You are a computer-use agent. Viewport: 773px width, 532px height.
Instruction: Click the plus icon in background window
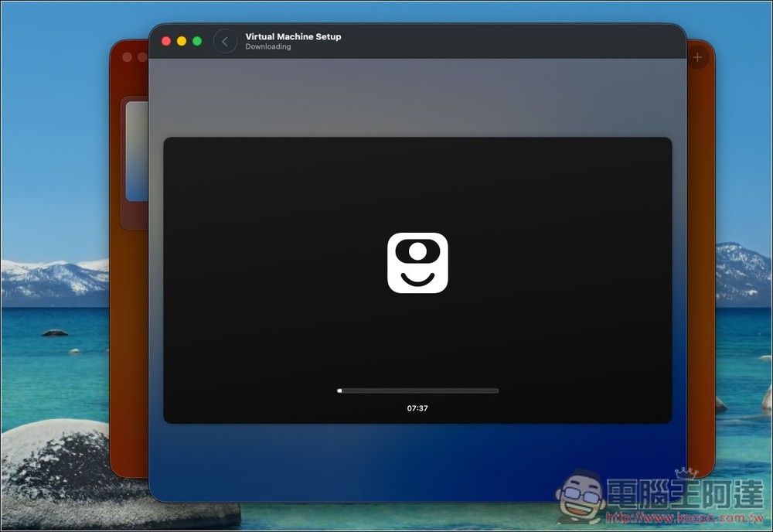[697, 57]
